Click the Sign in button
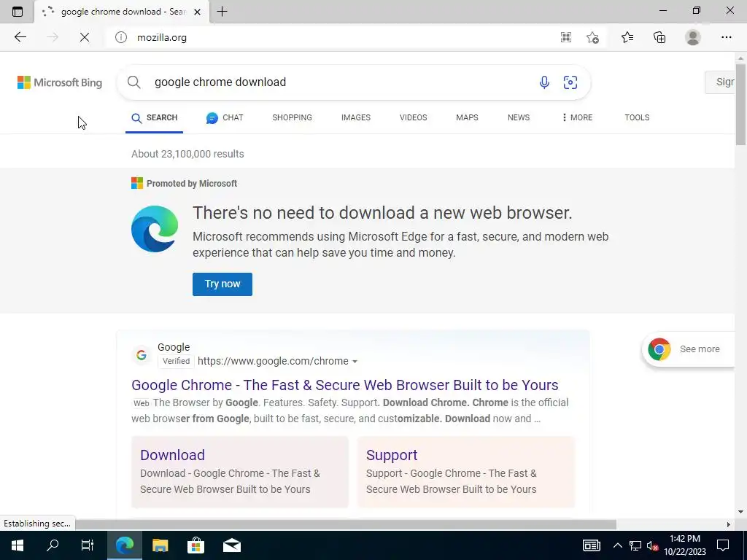The height and width of the screenshot is (560, 747). pyautogui.click(x=720, y=82)
